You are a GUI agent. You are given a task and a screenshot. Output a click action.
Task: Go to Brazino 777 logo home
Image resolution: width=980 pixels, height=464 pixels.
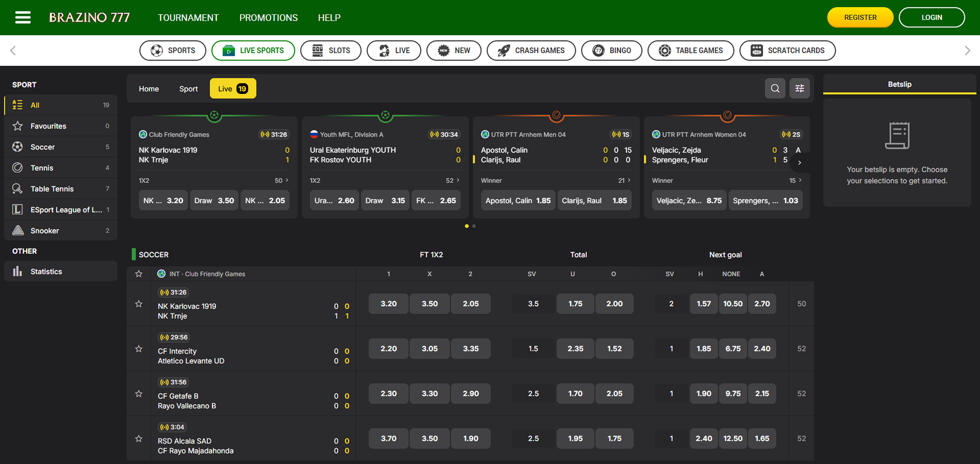89,18
